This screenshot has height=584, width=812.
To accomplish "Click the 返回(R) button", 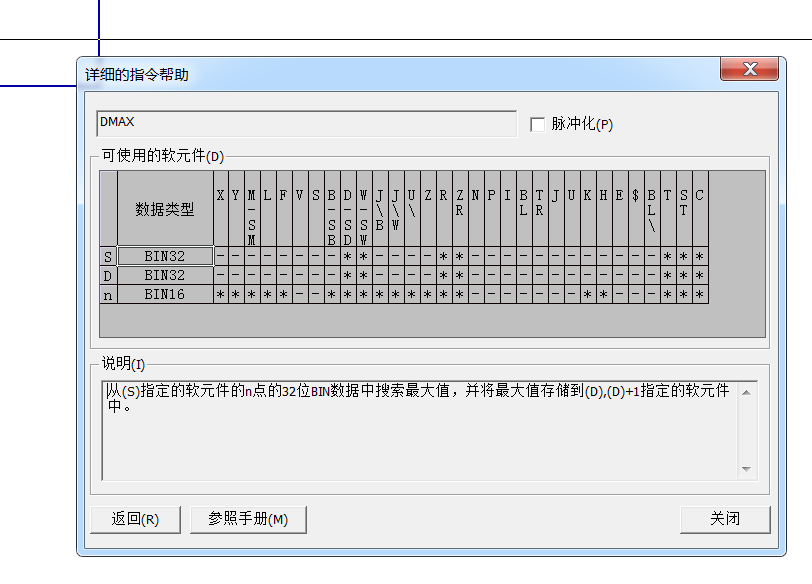I will point(135,519).
